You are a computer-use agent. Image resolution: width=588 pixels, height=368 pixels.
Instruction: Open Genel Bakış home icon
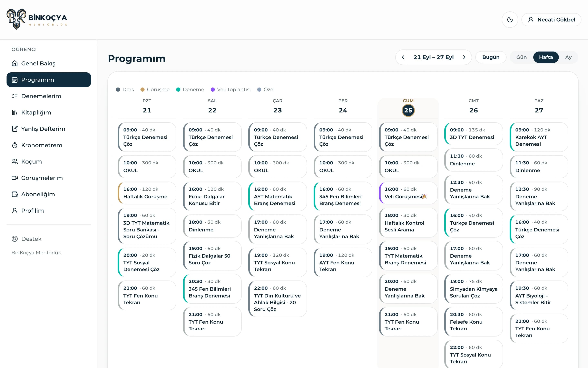(14, 63)
